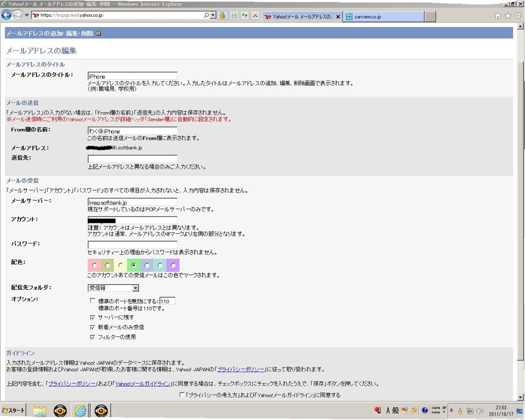Open Windows Explorer from the taskbar
525x420 pixels.
pyautogui.click(x=40, y=411)
